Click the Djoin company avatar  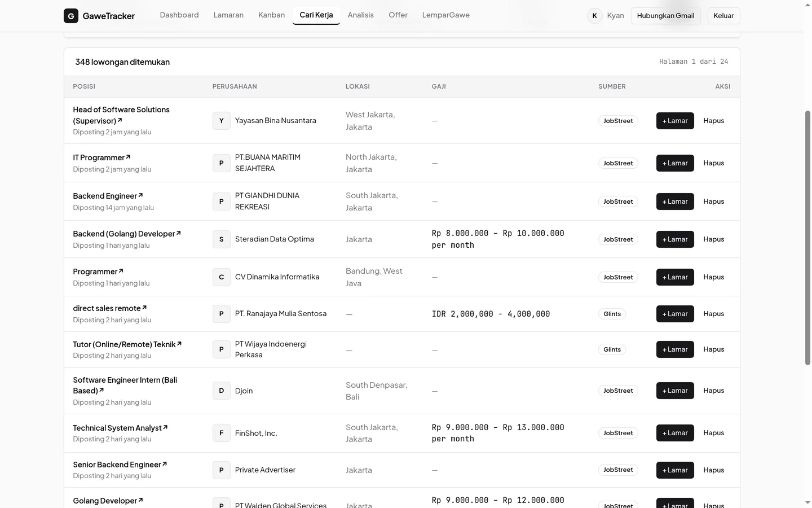(221, 391)
